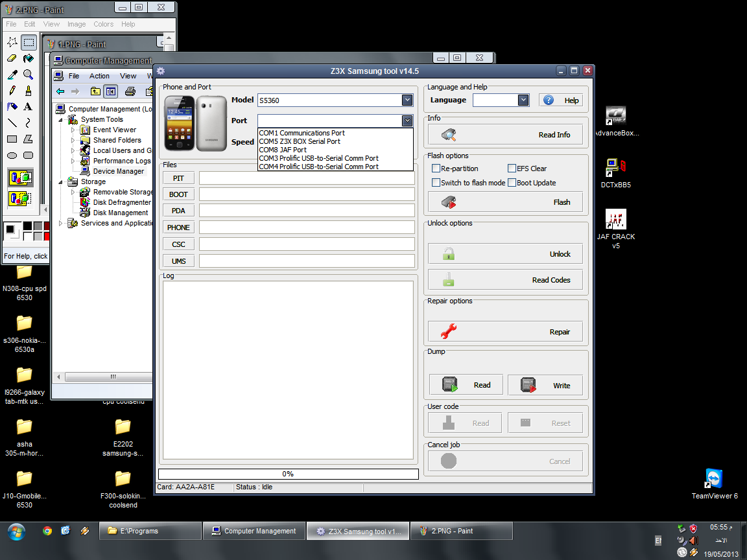Viewport: 747px width, 560px height.
Task: Open the View menu in Computer Management
Action: point(128,76)
